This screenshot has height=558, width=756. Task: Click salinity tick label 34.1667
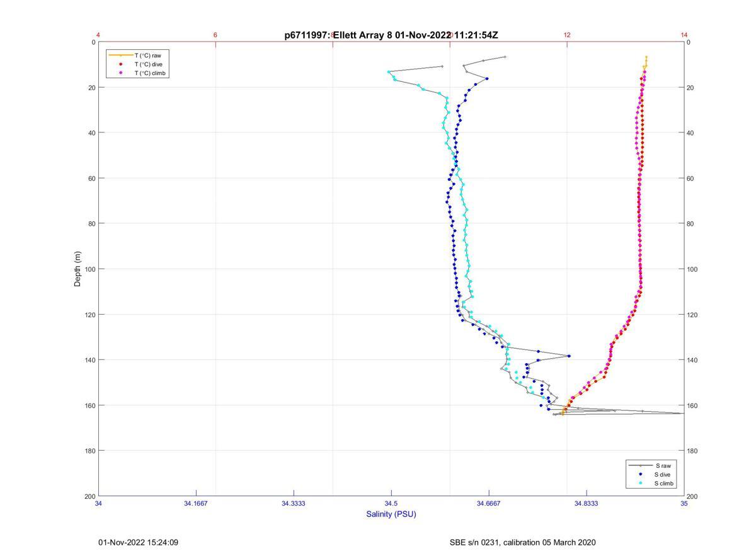tap(196, 503)
